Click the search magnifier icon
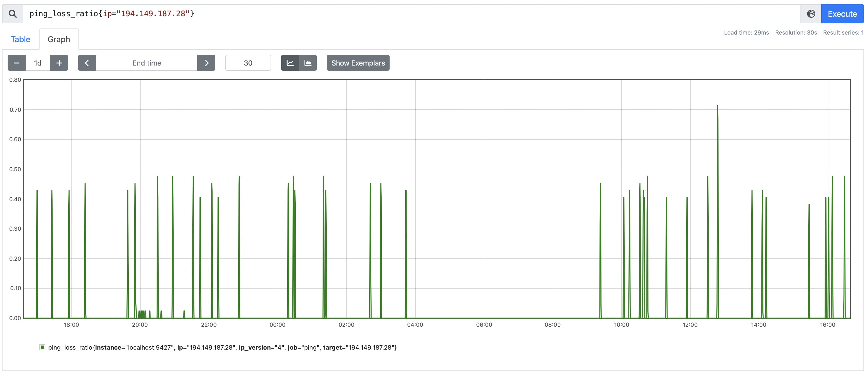The height and width of the screenshot is (375, 868). click(12, 14)
